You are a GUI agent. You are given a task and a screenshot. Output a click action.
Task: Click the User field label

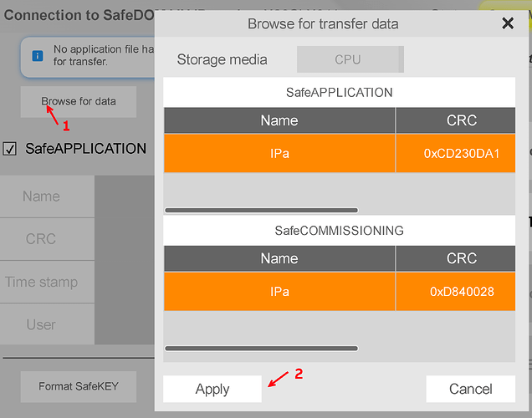[41, 324]
